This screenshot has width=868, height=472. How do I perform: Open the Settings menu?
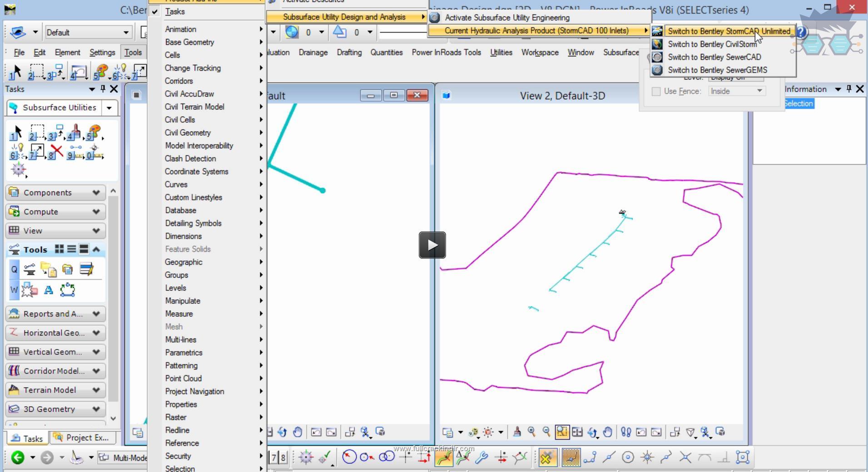(102, 52)
